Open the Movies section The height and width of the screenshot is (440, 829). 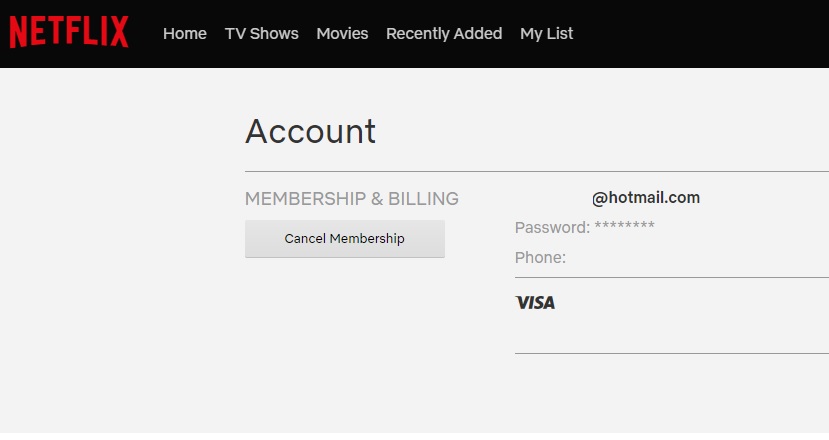click(342, 33)
